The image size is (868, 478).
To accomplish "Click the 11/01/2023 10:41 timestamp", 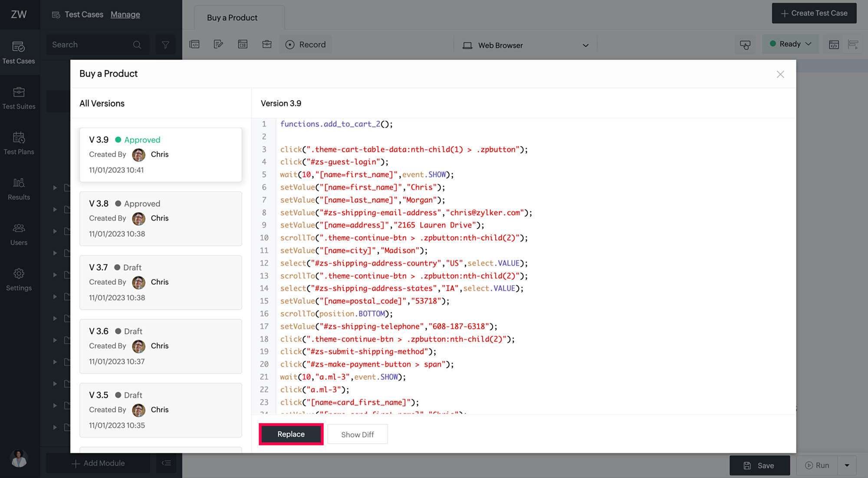I will 116,170.
